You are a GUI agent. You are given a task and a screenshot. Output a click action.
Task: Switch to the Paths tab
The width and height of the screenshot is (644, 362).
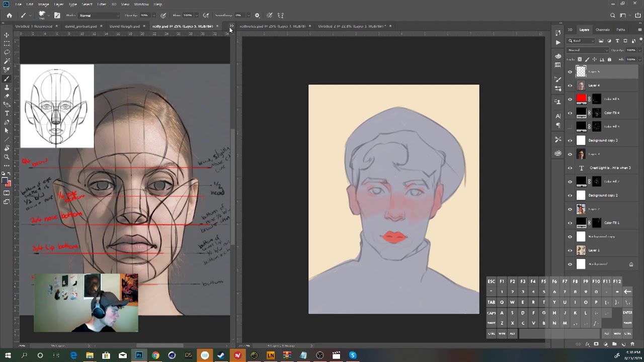[x=621, y=30]
